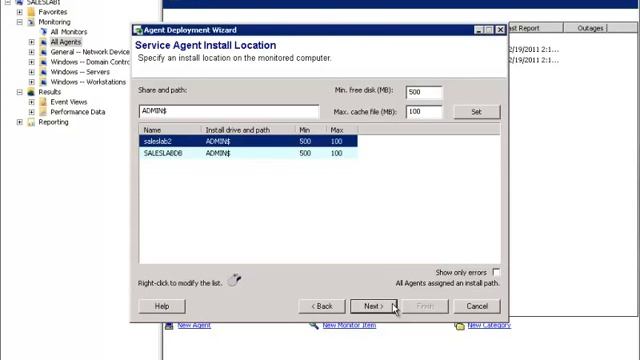
Task: Click the Install drive and path column header
Action: (248, 130)
